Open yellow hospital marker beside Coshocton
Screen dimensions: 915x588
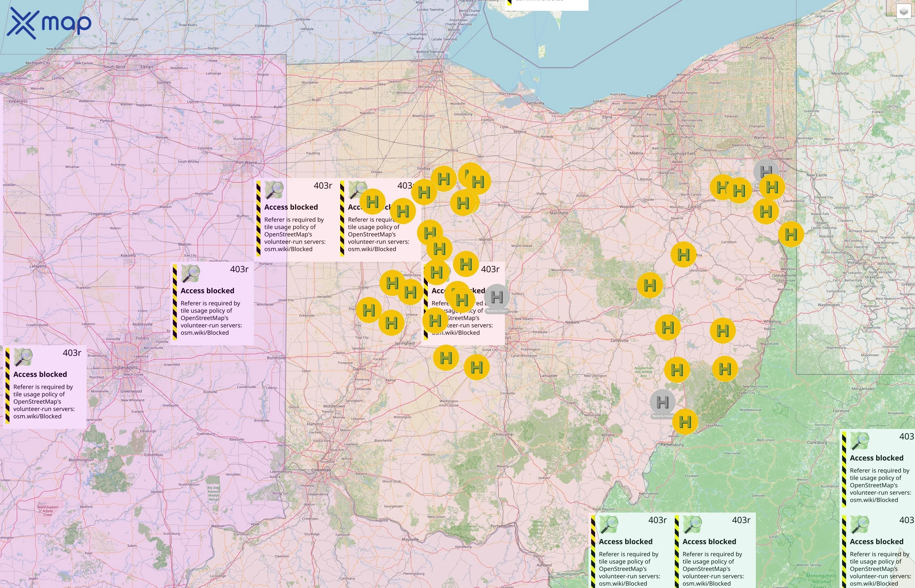pyautogui.click(x=650, y=285)
